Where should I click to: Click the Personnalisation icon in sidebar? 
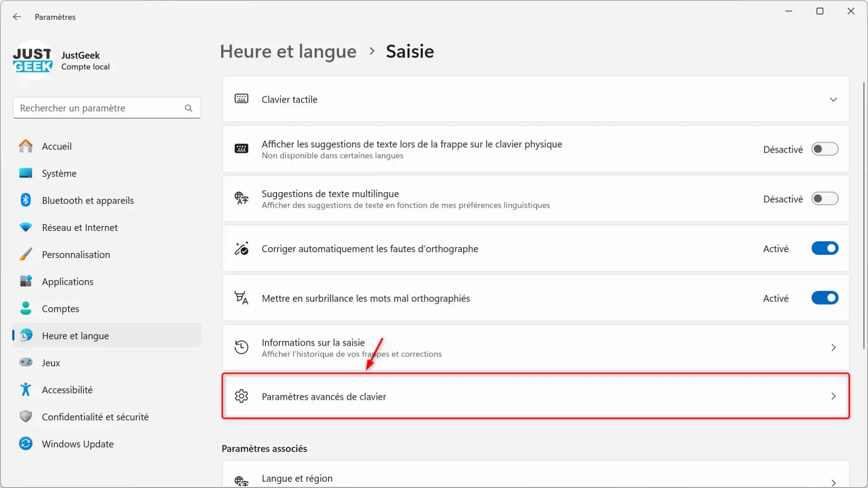24,254
